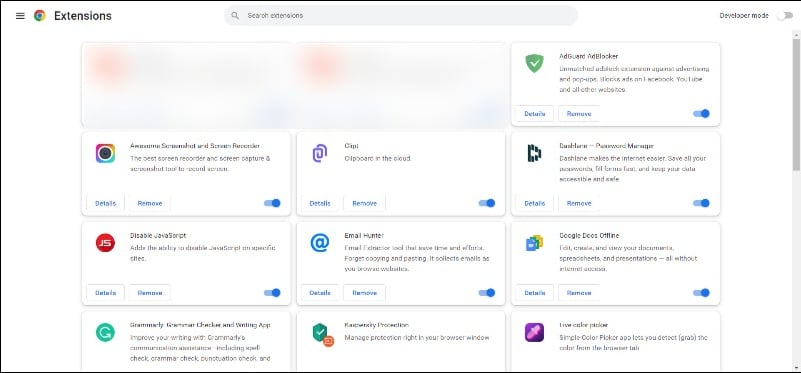Image resolution: width=801 pixels, height=373 pixels.
Task: Remove the Email Hunter extension
Action: [364, 293]
